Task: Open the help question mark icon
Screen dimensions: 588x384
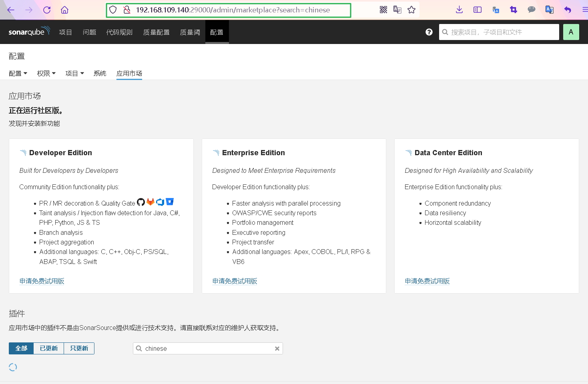Action: tap(429, 32)
